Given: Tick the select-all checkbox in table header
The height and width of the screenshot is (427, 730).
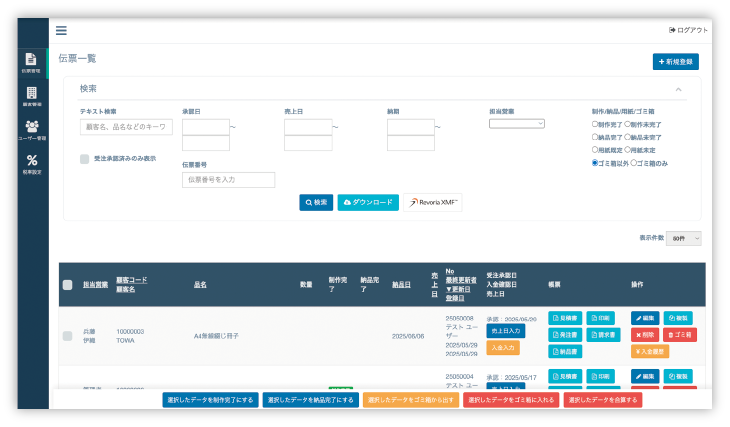Looking at the screenshot, I should [x=67, y=285].
